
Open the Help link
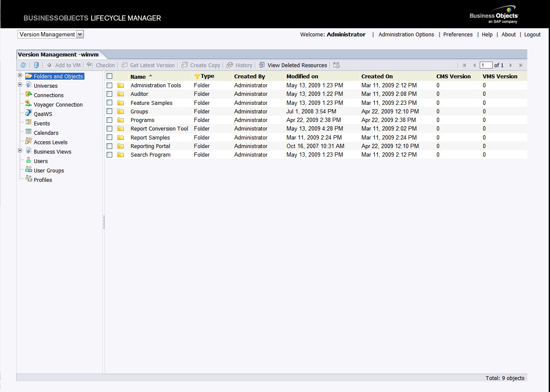[x=487, y=35]
